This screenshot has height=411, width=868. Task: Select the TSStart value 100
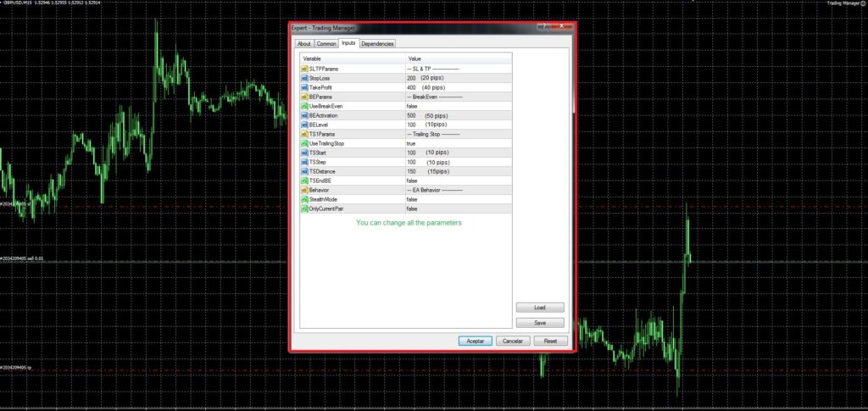pyautogui.click(x=411, y=153)
